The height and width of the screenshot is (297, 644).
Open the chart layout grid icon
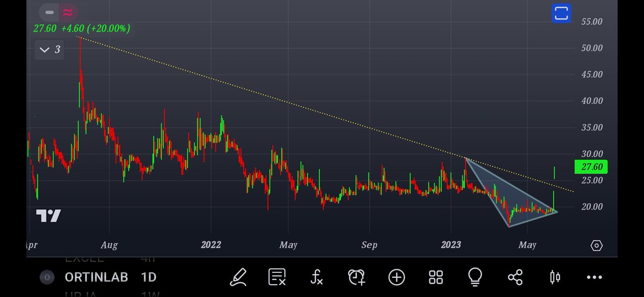point(436,277)
